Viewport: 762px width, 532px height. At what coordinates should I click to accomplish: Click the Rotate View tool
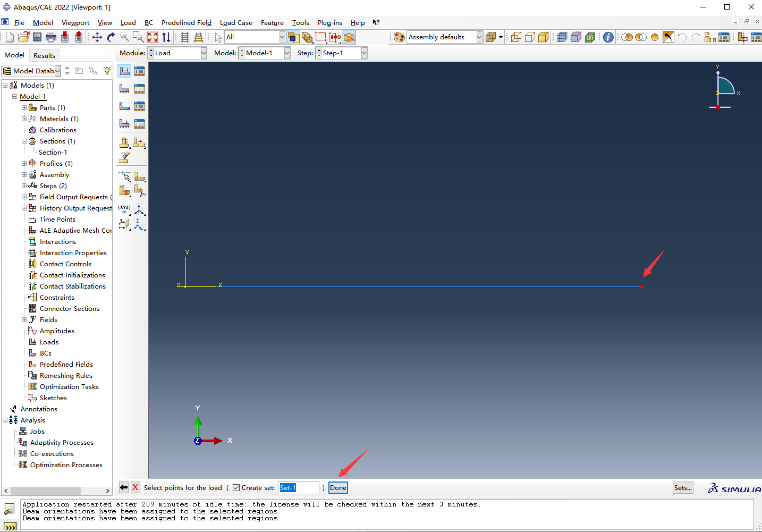pyautogui.click(x=111, y=37)
